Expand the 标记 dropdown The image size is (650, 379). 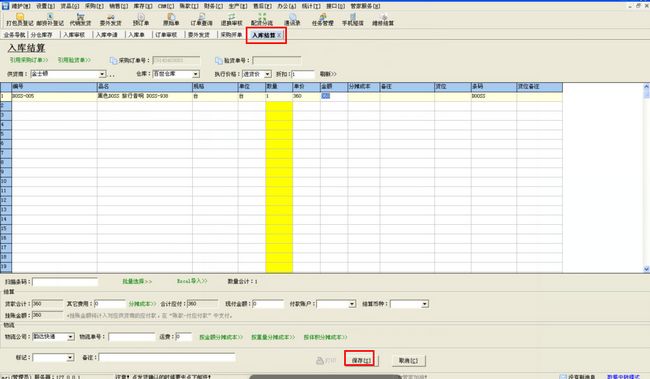click(70, 357)
